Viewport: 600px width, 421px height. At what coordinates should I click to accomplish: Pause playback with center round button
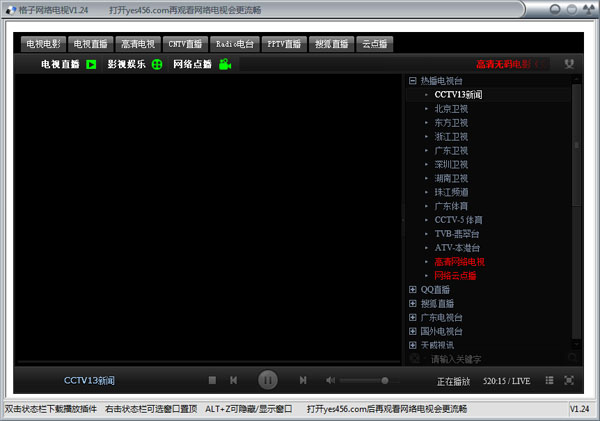pyautogui.click(x=268, y=380)
